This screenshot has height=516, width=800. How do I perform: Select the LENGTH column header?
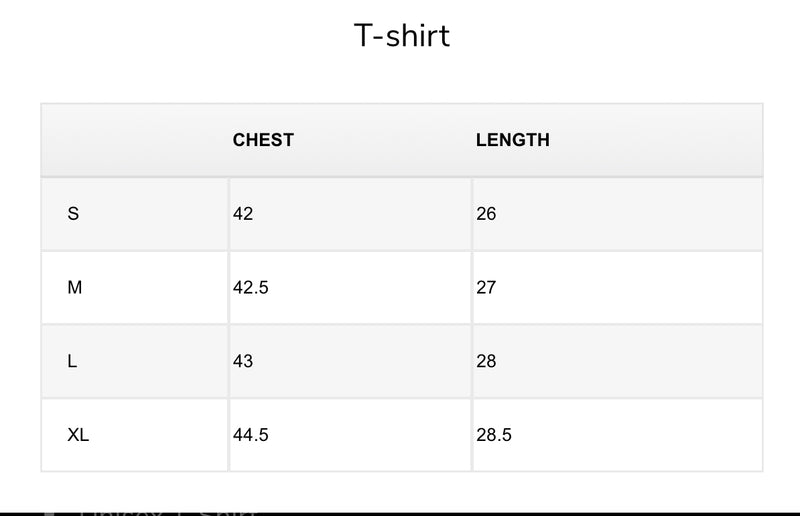coord(512,140)
